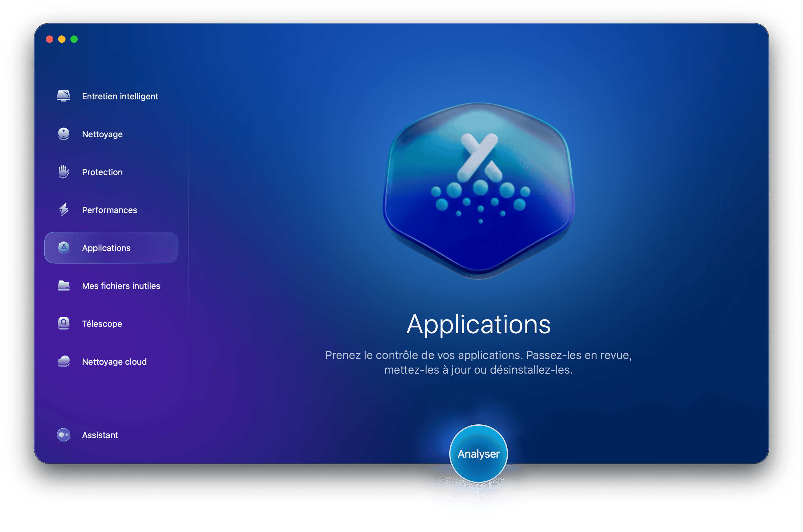Click the yellow minimize window control
The image size is (803, 532).
[62, 39]
